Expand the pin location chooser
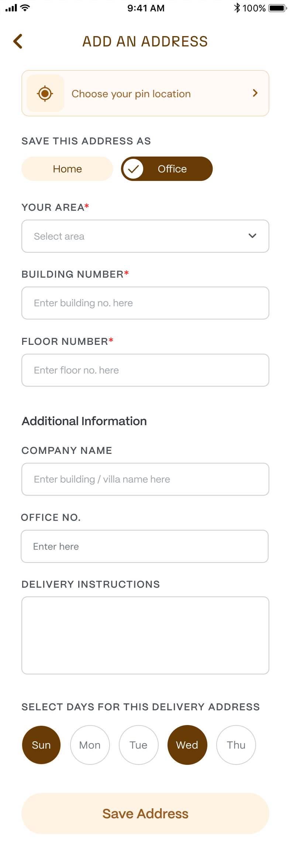The height and width of the screenshot is (868, 290). [x=145, y=93]
